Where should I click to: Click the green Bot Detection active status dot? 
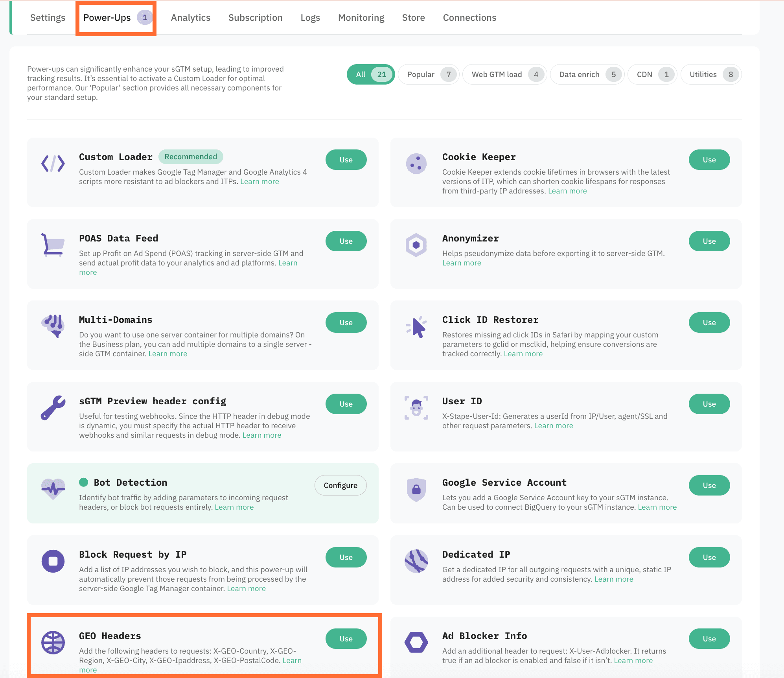pos(84,482)
